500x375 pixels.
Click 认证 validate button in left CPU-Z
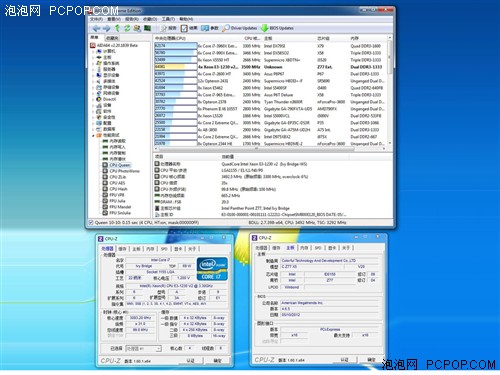190,361
